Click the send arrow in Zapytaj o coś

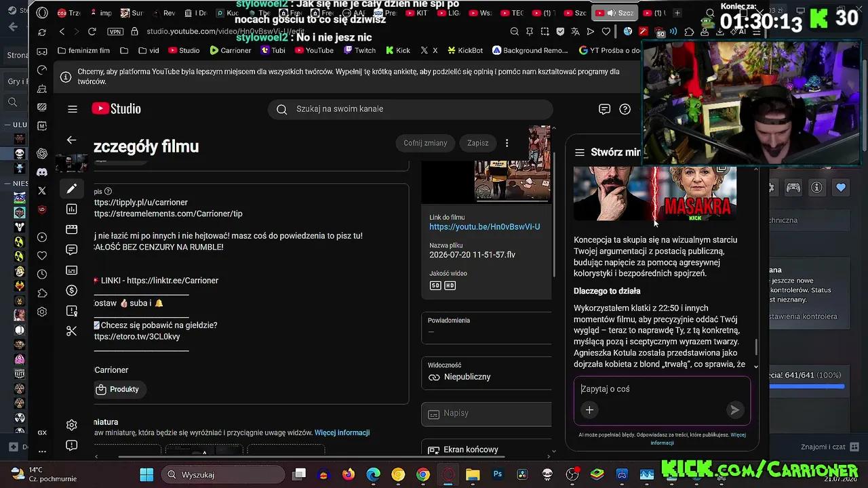click(x=734, y=409)
